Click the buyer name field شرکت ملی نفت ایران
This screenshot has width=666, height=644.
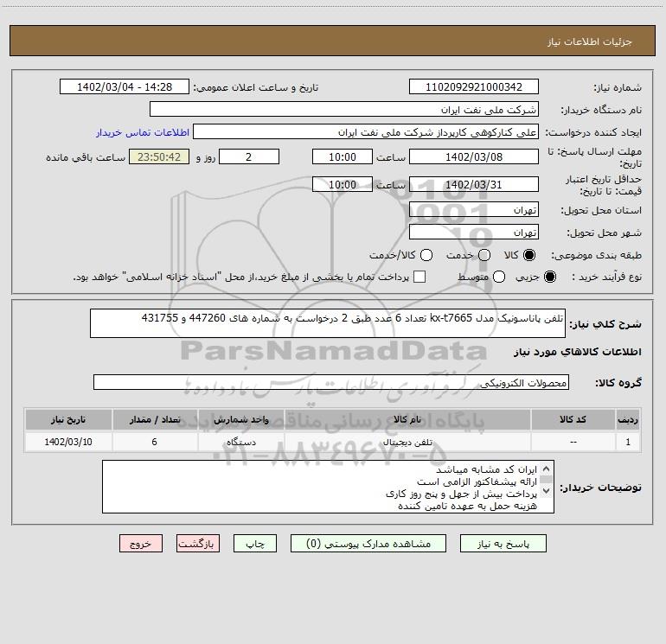(x=344, y=109)
